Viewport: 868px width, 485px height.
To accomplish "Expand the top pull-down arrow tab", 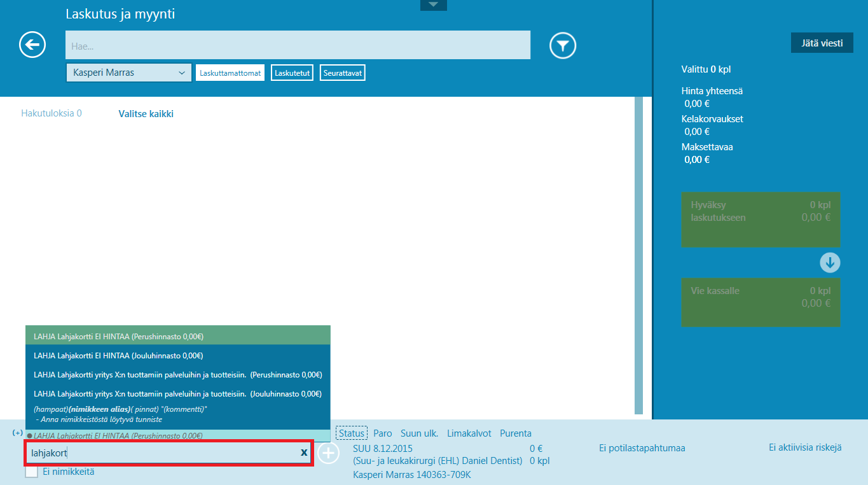I will coord(434,5).
